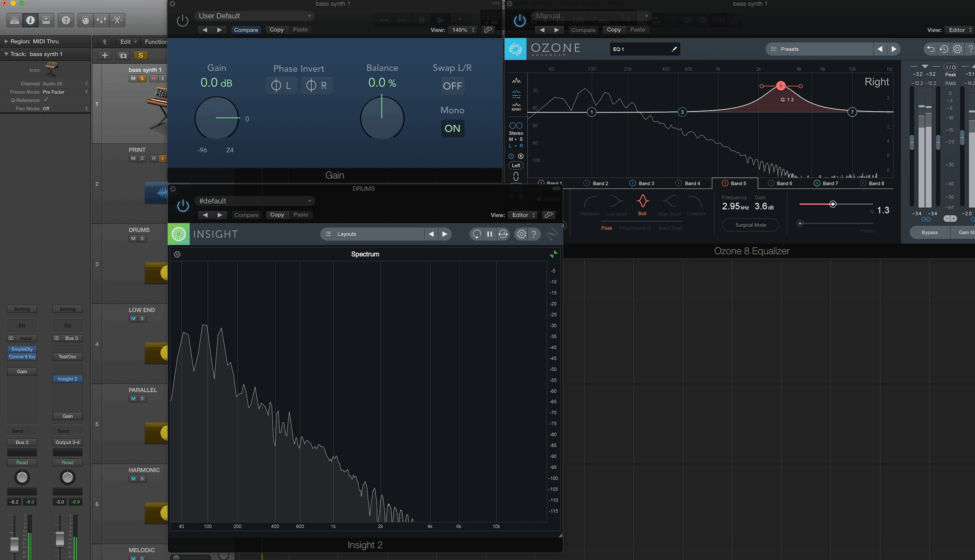Expand the Region: MIDI Thru section
975x560 pixels.
click(6, 41)
